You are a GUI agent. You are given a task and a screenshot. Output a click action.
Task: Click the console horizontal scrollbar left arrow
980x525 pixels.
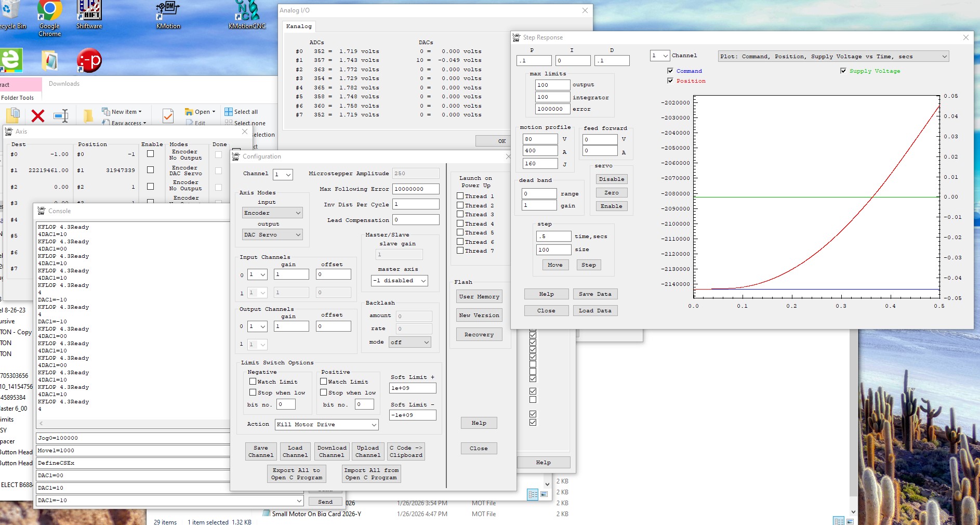point(41,423)
